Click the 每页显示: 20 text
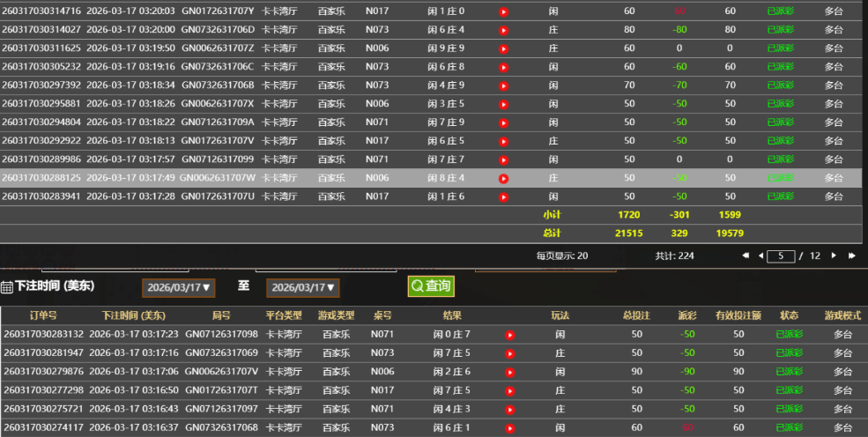 (562, 256)
